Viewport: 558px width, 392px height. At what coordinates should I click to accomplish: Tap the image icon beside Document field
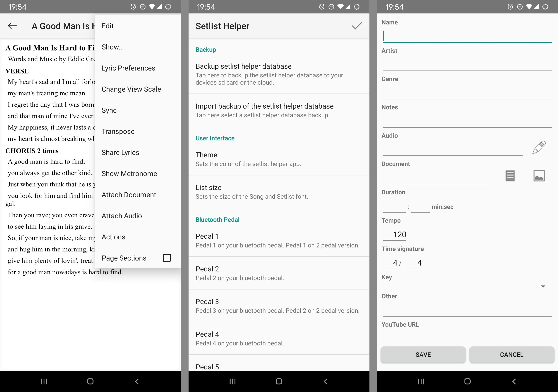(x=539, y=176)
